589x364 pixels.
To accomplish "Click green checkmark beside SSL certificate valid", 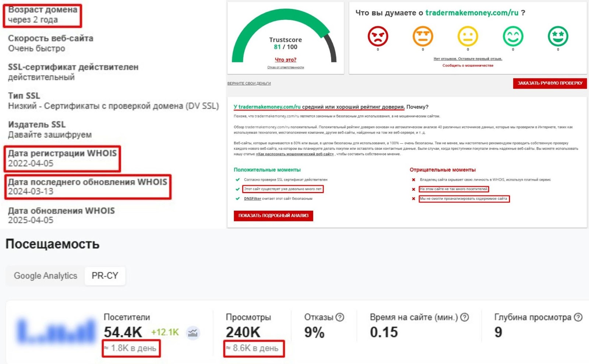I will click(237, 180).
